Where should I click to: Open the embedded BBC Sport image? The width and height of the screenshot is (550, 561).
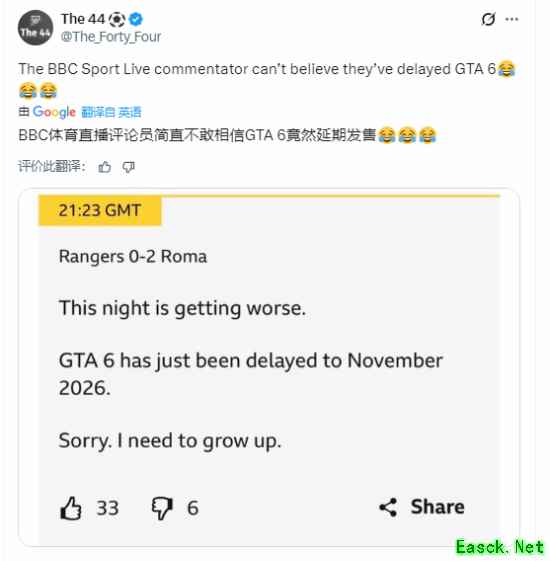[x=269, y=367]
